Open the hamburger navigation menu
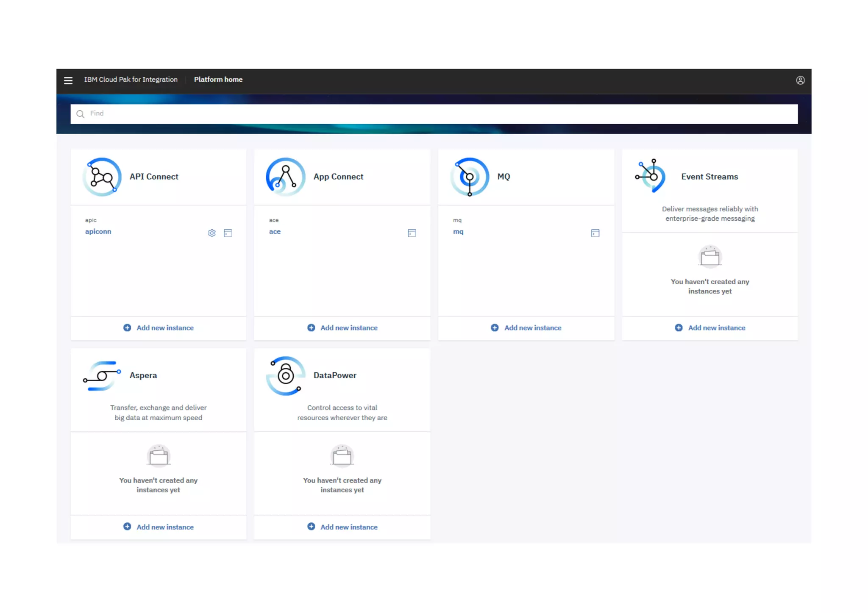868x613 pixels. [x=68, y=80]
